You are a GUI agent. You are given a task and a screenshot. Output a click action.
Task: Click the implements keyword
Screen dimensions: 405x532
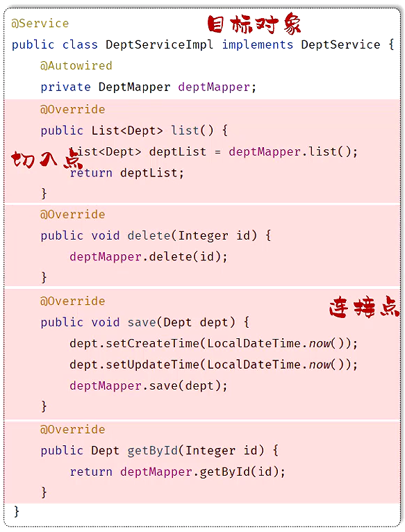pos(257,44)
